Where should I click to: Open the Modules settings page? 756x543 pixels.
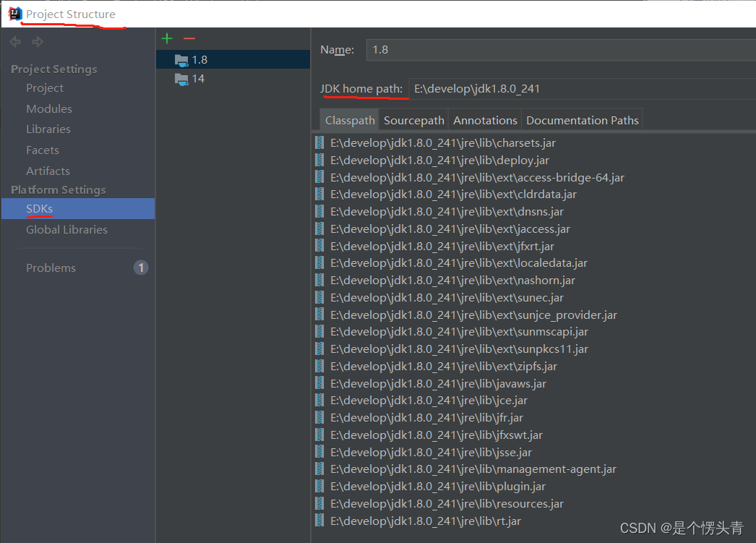(49, 109)
